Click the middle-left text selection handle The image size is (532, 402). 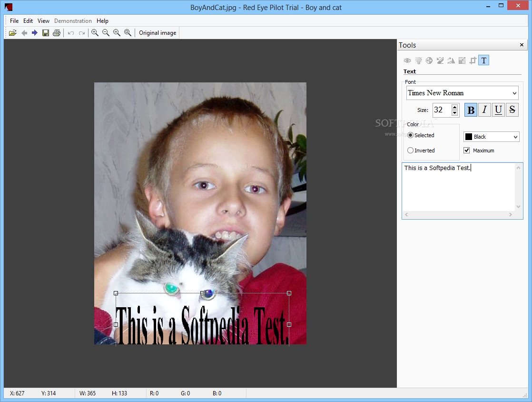(x=116, y=324)
